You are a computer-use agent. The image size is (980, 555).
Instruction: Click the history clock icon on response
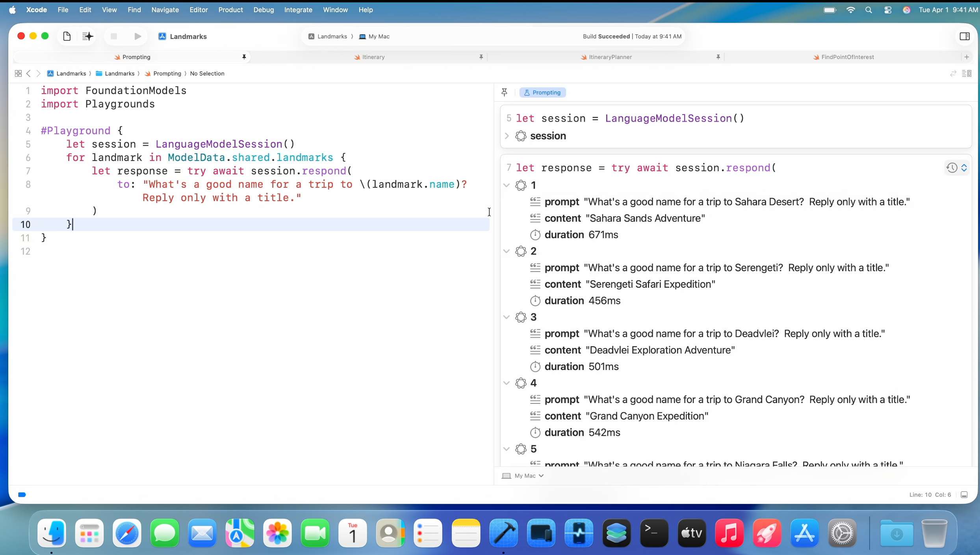pos(952,168)
